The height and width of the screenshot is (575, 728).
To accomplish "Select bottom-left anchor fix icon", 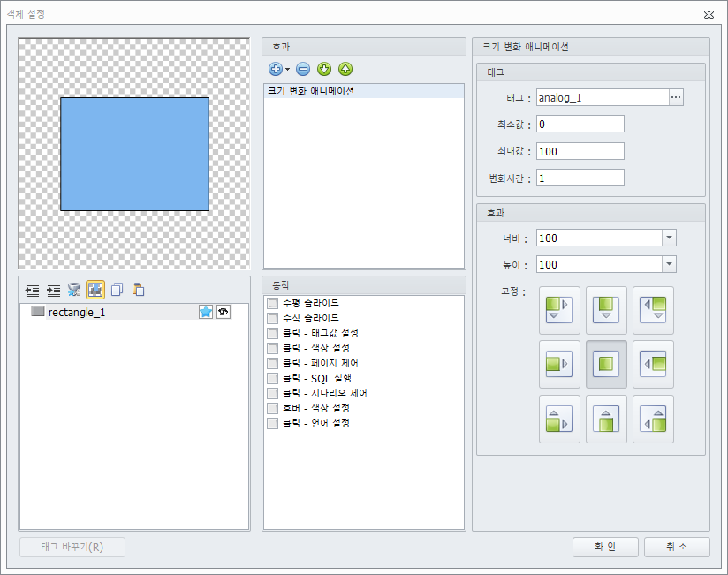I will (559, 419).
